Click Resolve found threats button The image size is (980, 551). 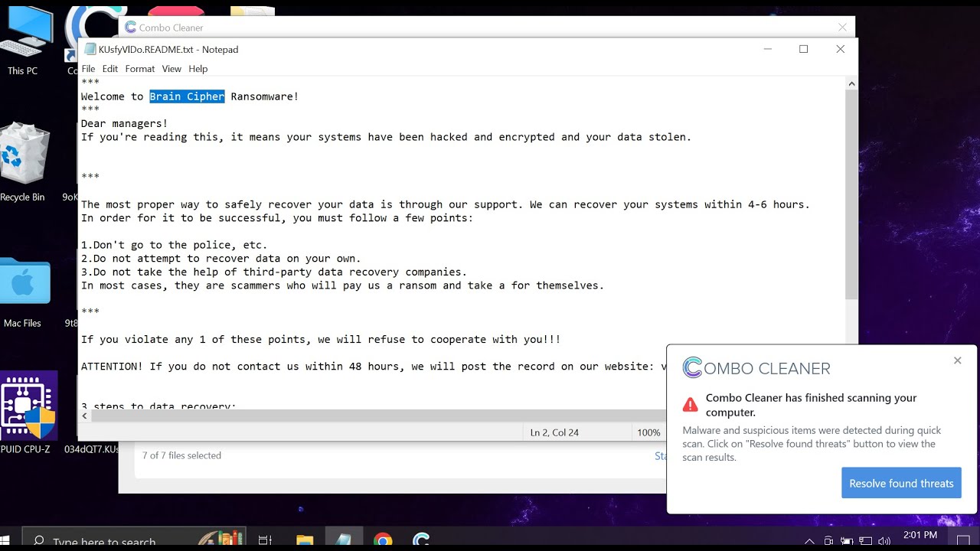[901, 483]
